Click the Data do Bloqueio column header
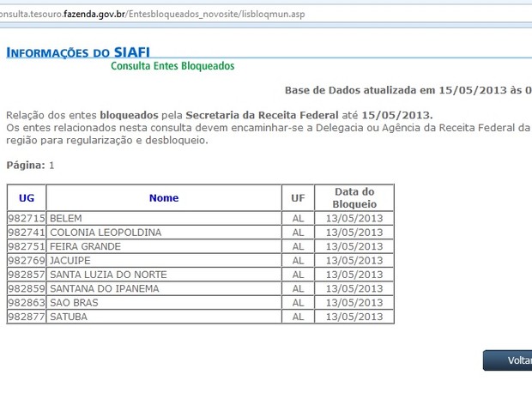The width and height of the screenshot is (532, 399). [354, 198]
